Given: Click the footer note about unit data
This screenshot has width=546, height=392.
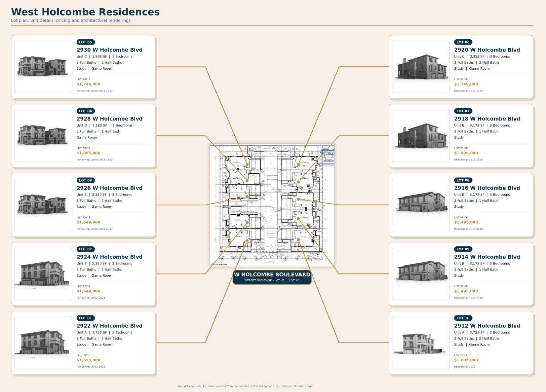Looking at the screenshot, I should pos(246,386).
